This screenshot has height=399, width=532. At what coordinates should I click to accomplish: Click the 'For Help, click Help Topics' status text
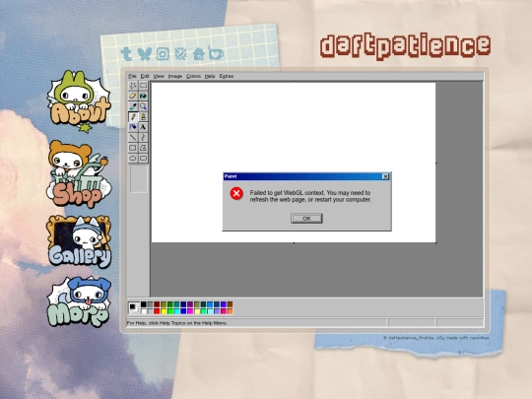177,323
